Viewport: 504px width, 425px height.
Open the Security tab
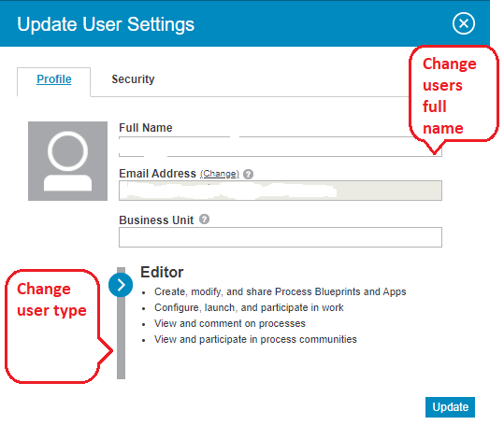tap(133, 79)
